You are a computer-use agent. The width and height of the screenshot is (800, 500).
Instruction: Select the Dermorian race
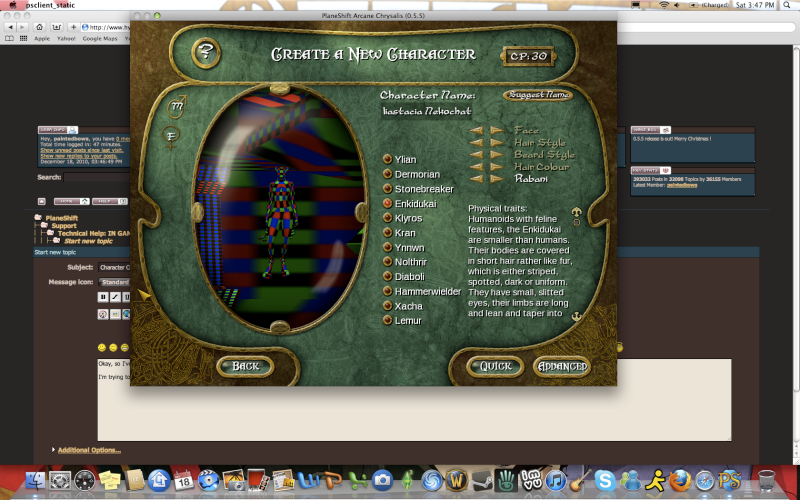[412, 174]
